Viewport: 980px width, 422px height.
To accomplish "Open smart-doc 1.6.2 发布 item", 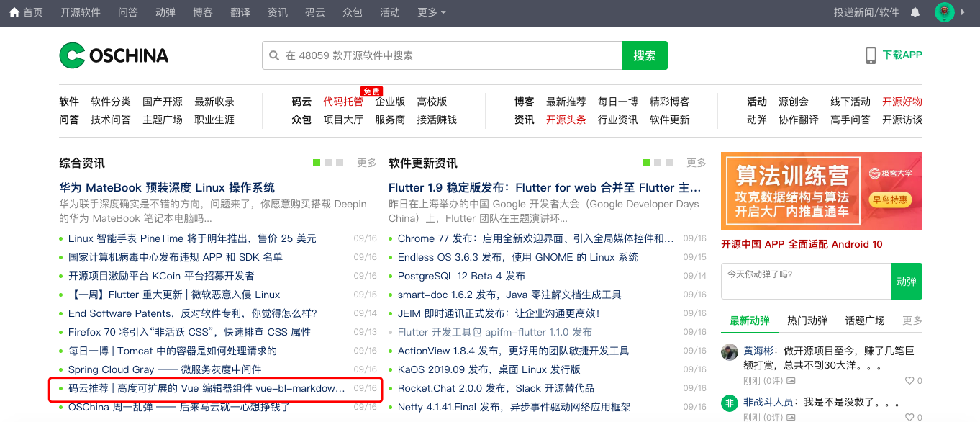I will click(509, 295).
